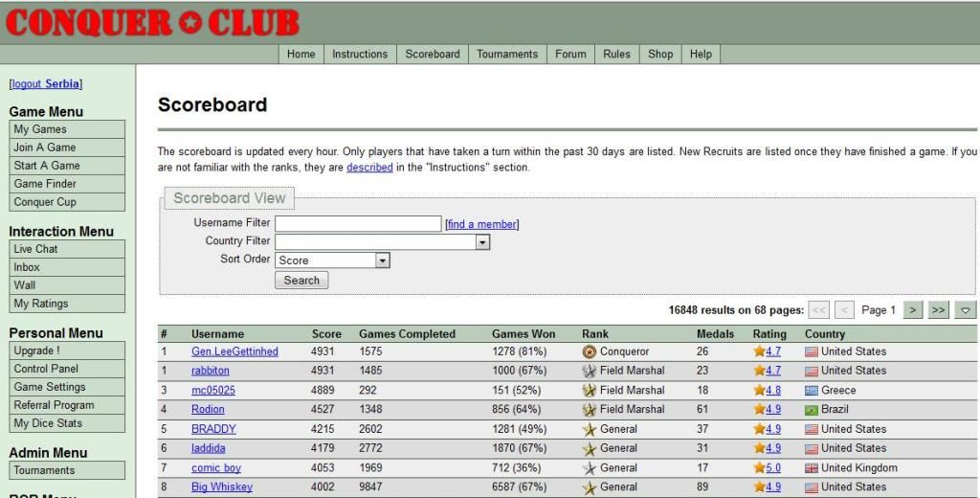Click the General rank star in Big Whiskey's row
The image size is (980, 498).
pos(589,488)
